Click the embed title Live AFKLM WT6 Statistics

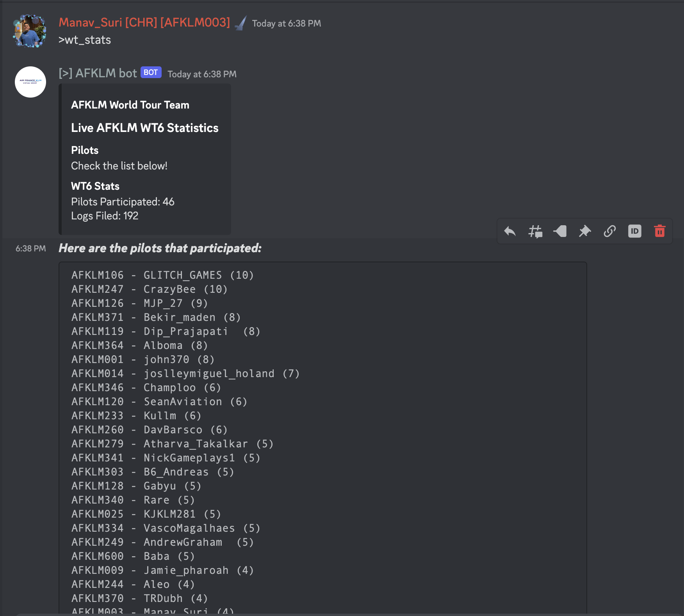coord(145,128)
